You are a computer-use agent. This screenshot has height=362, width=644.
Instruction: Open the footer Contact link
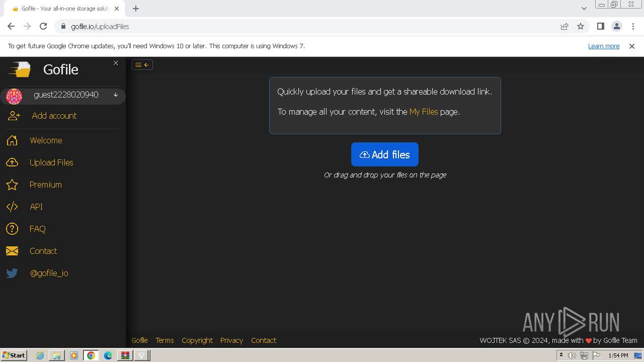pos(264,340)
